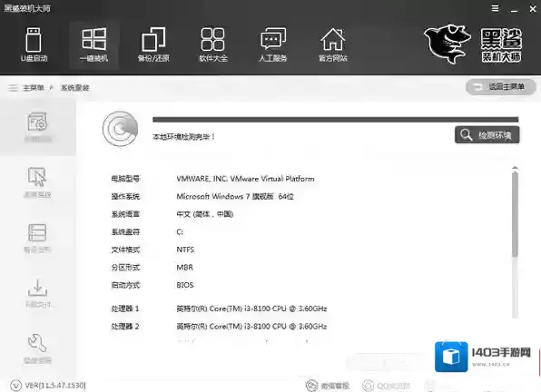Click the 处理器 1 i3-8100 CPU value
The image size is (541, 392).
tap(251, 309)
